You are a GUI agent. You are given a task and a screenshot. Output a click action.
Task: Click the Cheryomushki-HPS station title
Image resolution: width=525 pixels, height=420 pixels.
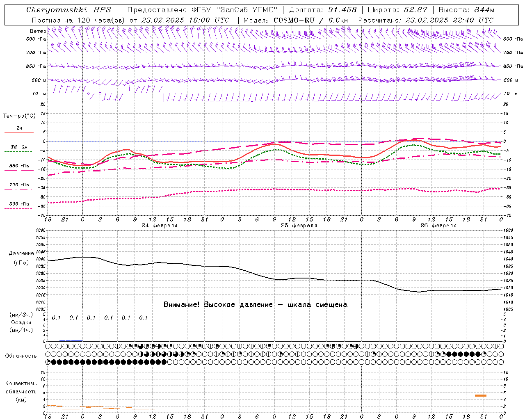pos(68,10)
